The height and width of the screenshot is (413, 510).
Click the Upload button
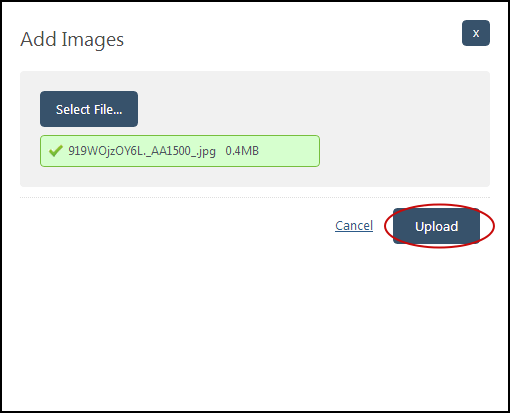coord(436,226)
